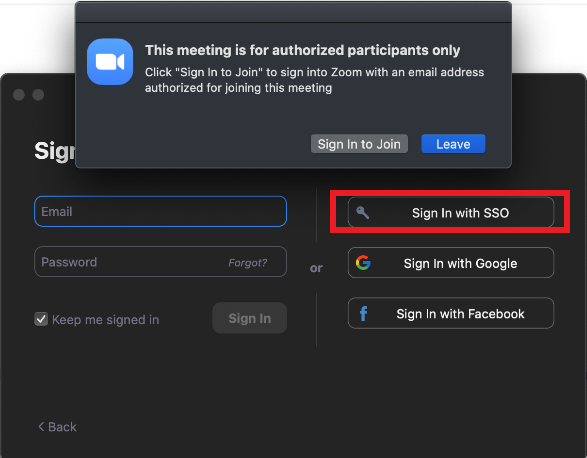Select Sign In with Google
The width and height of the screenshot is (587, 458).
pyautogui.click(x=451, y=263)
